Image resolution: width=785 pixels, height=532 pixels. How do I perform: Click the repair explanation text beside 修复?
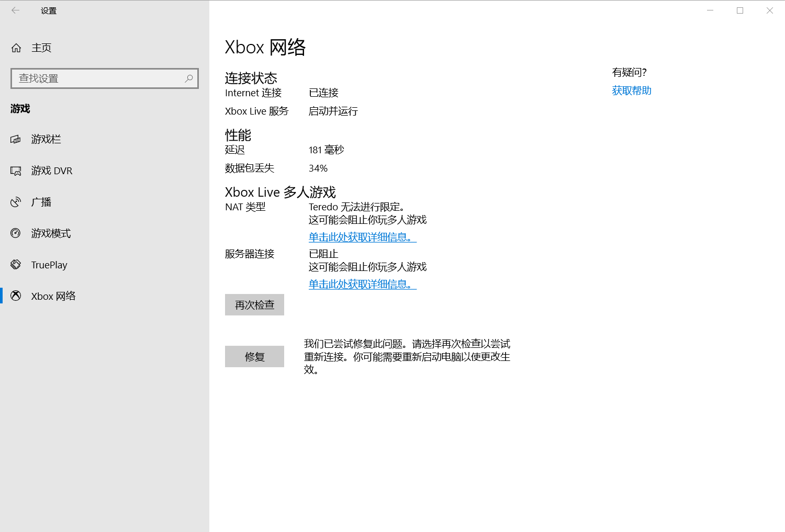click(407, 356)
